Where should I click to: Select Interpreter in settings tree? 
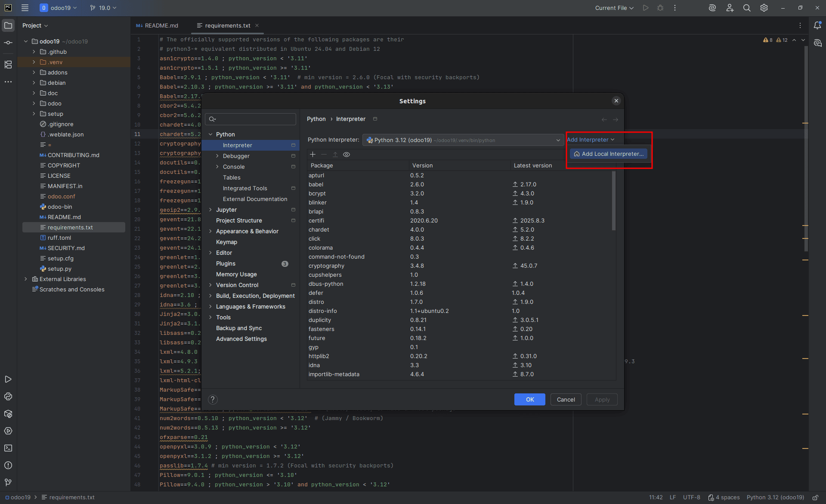(251, 145)
